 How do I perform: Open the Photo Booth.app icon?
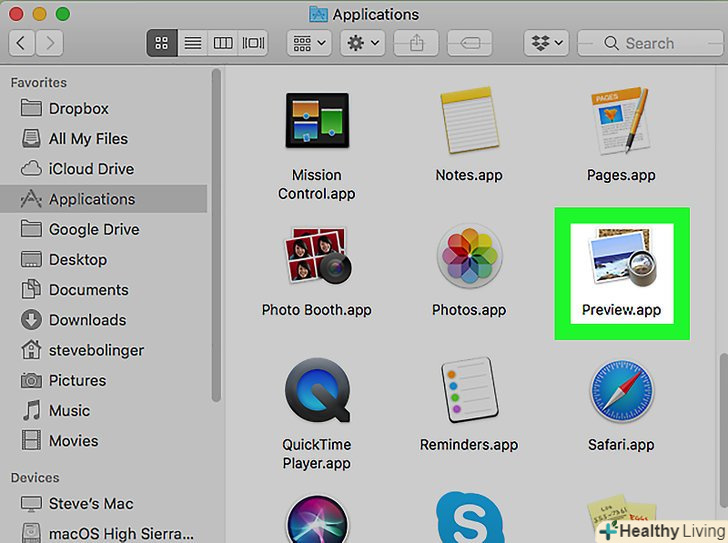(x=318, y=255)
